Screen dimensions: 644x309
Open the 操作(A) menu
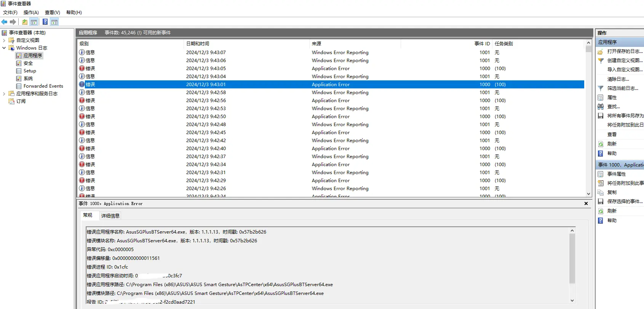pos(31,13)
